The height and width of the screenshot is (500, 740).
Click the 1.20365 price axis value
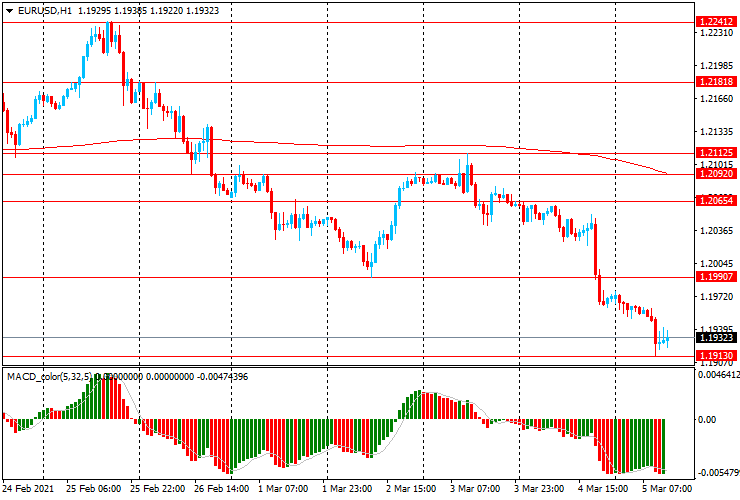coord(717,230)
